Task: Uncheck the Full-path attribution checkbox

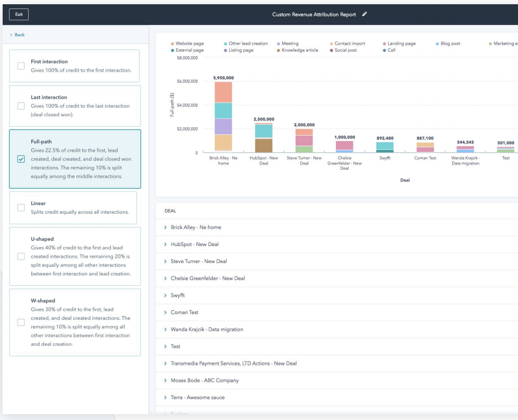Action: click(x=21, y=159)
